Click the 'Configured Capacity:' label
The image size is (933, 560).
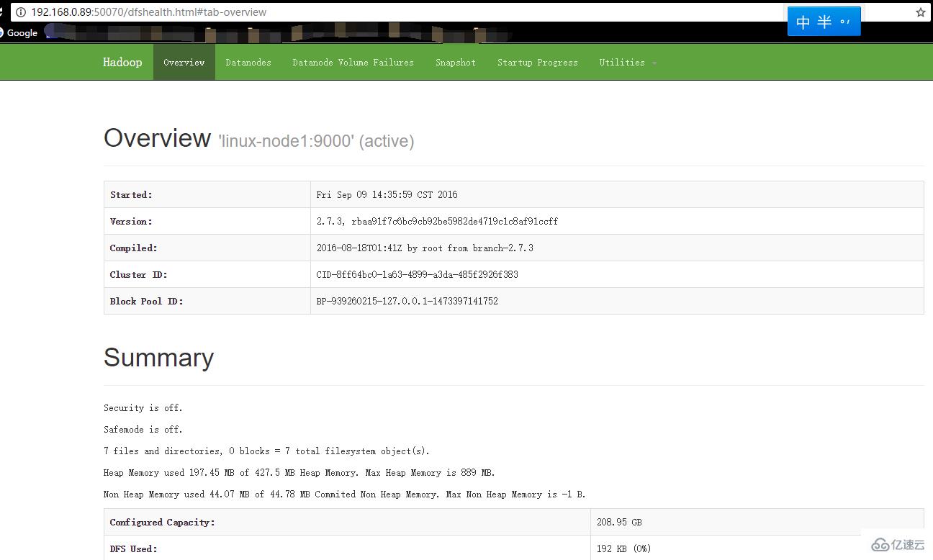[163, 522]
